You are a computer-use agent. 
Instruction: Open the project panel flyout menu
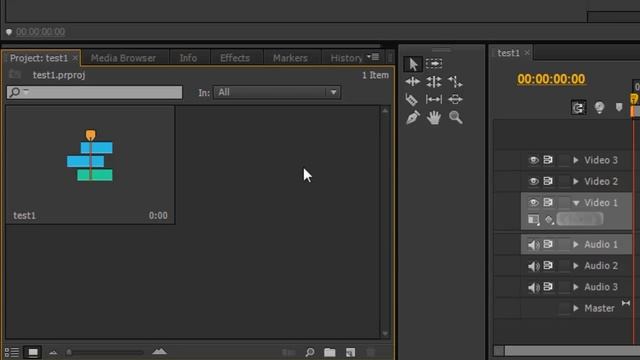pos(373,57)
